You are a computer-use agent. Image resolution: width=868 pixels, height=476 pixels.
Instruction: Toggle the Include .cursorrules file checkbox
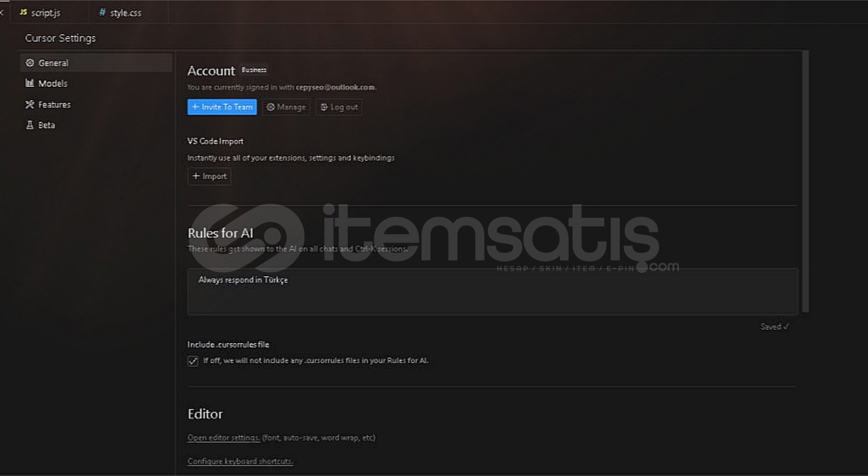pos(193,361)
